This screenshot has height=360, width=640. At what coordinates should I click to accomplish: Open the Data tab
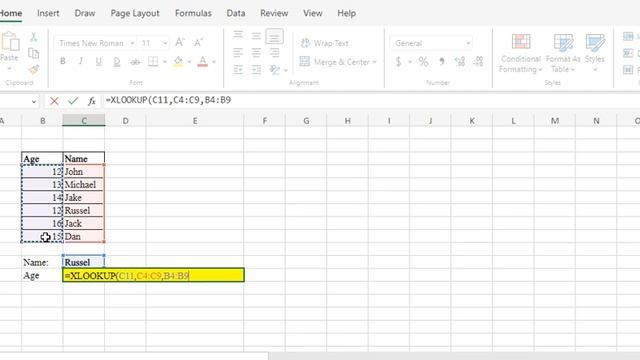tap(236, 13)
